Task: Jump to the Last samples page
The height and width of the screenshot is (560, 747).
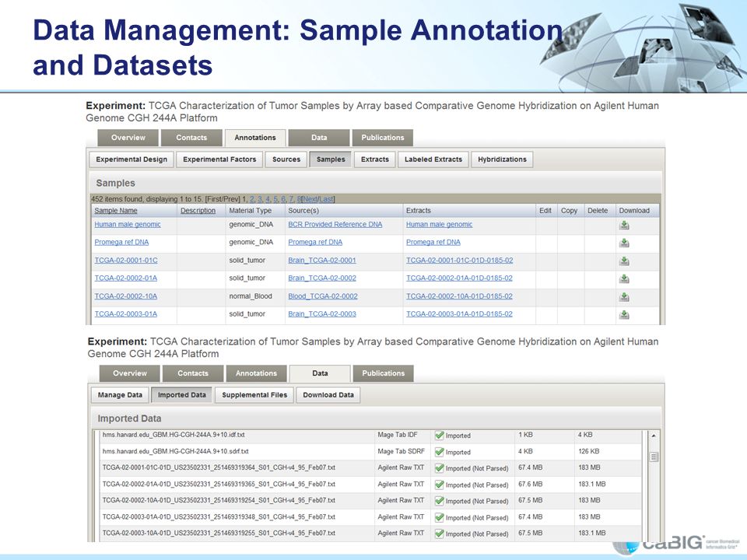Action: (326, 199)
